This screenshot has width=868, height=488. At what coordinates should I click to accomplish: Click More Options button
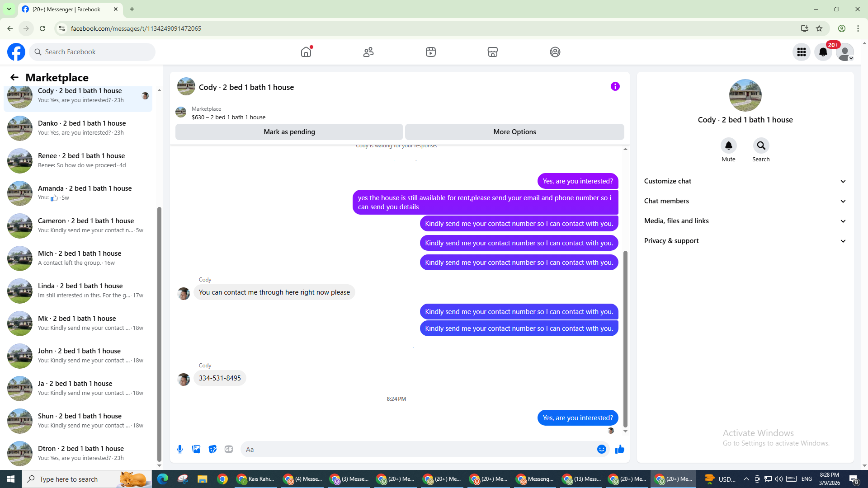point(514,132)
